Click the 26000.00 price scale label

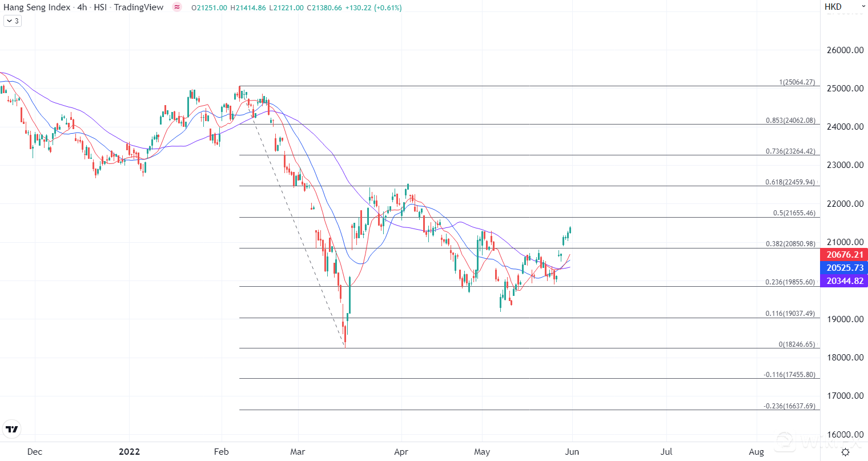pyautogui.click(x=845, y=50)
